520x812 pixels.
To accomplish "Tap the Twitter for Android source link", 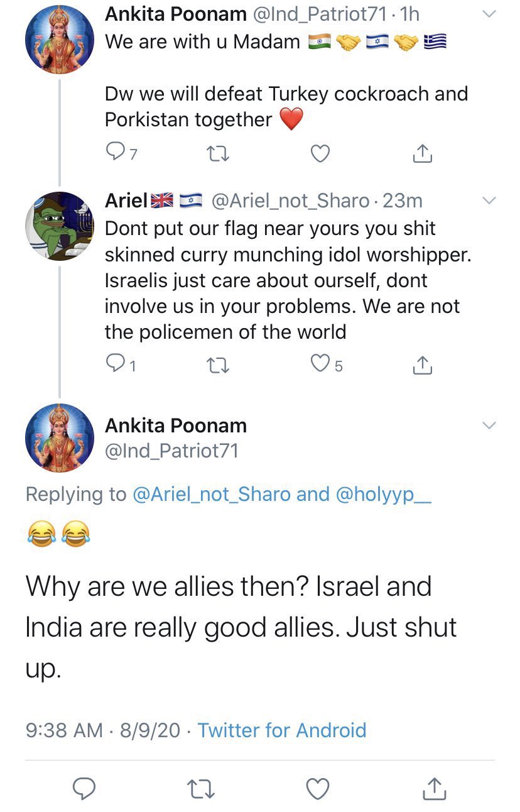I will point(282,730).
